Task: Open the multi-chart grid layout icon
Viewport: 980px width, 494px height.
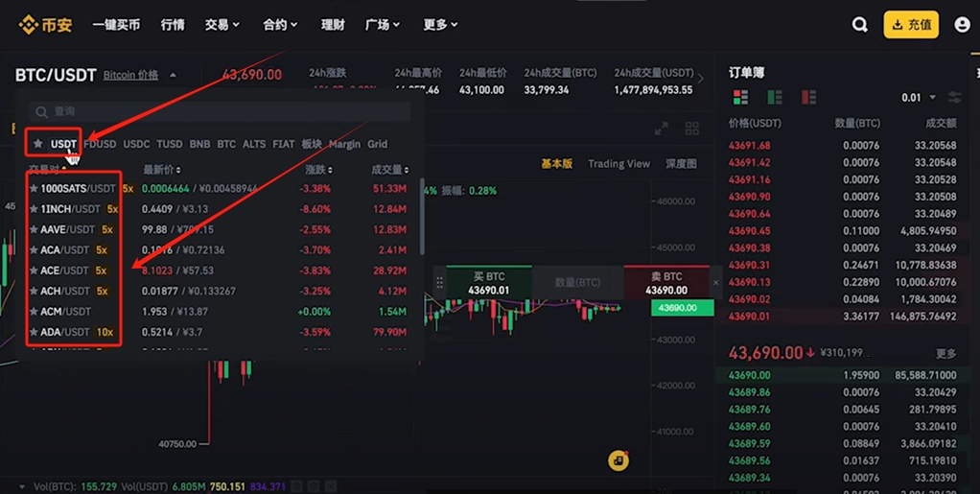Action: [x=692, y=129]
